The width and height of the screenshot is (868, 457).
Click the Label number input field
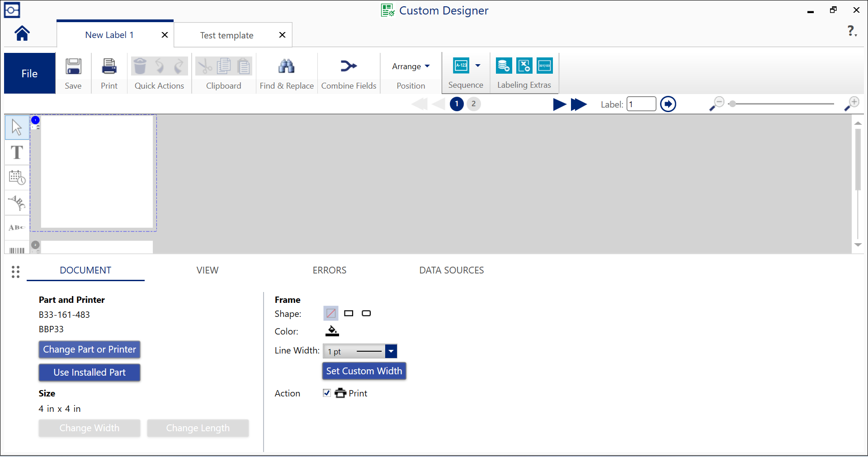pos(641,104)
